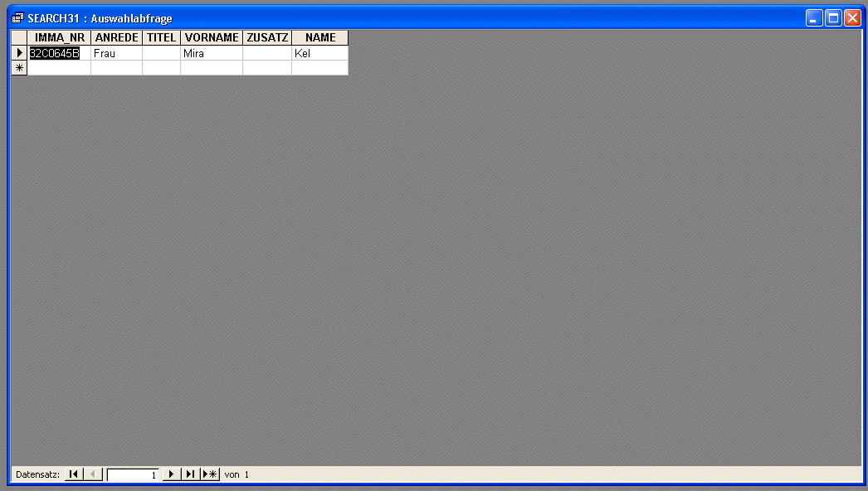This screenshot has width=868, height=491.
Task: Select row with current record arrow selector
Action: [19, 53]
